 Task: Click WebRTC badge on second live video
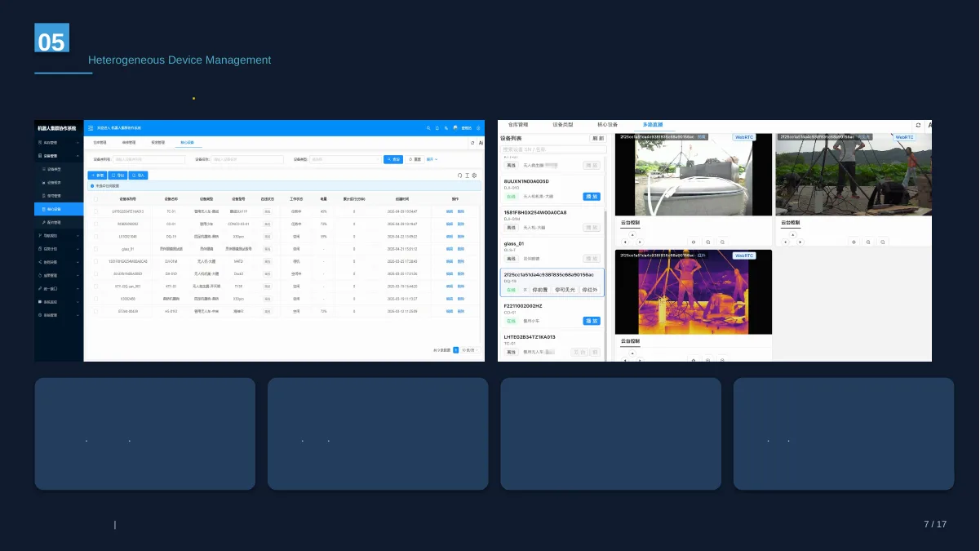pos(904,137)
